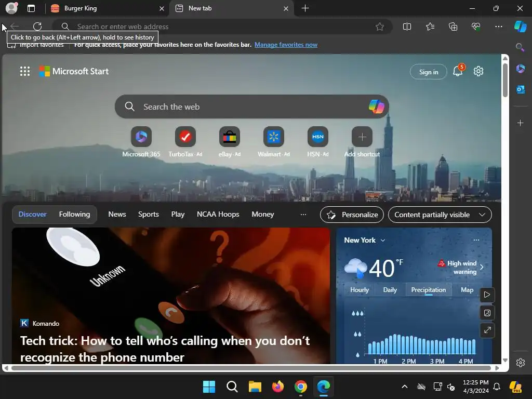Show Hourly weather forecast tab

point(360,290)
